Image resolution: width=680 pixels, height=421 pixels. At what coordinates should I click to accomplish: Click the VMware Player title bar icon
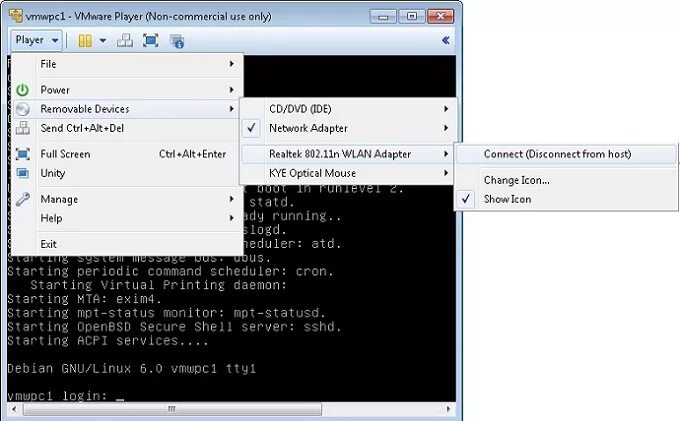(16, 16)
